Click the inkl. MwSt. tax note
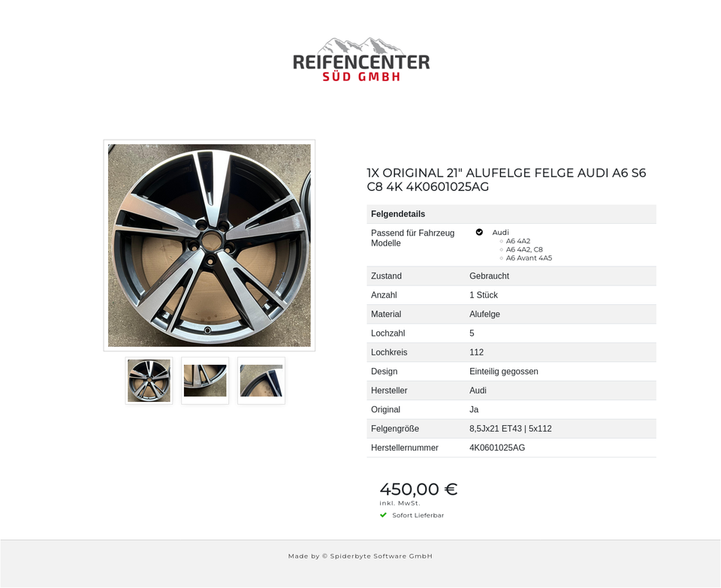 point(400,503)
